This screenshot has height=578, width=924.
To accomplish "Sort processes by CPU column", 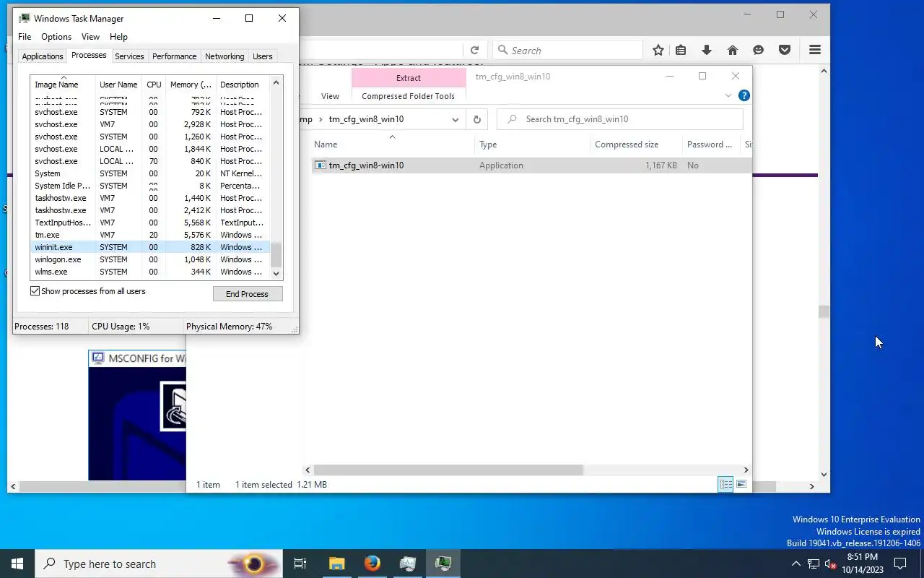I will tap(154, 85).
